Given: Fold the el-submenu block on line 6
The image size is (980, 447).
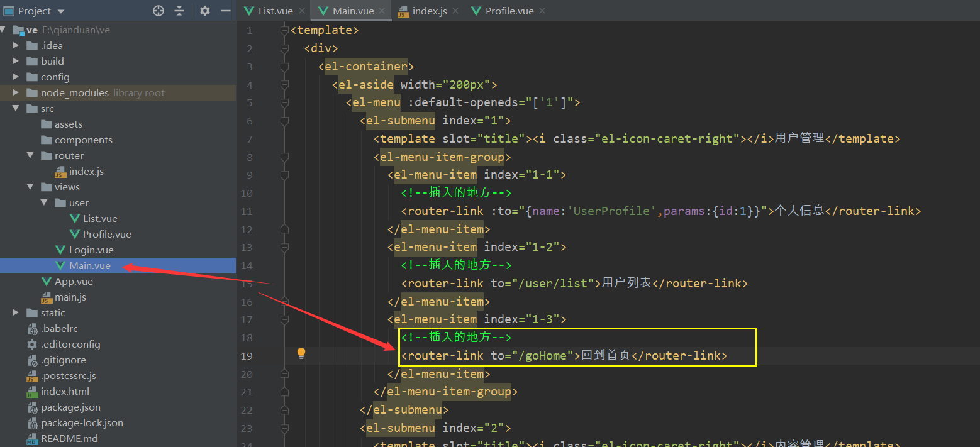Looking at the screenshot, I should [x=284, y=121].
